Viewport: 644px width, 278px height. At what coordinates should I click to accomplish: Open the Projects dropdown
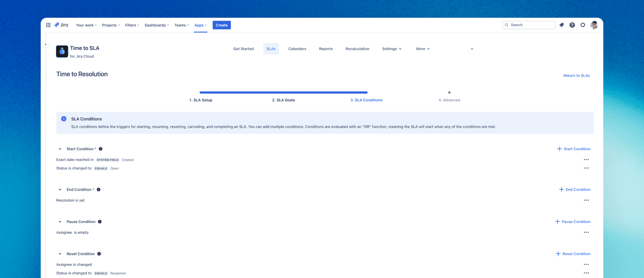(111, 25)
